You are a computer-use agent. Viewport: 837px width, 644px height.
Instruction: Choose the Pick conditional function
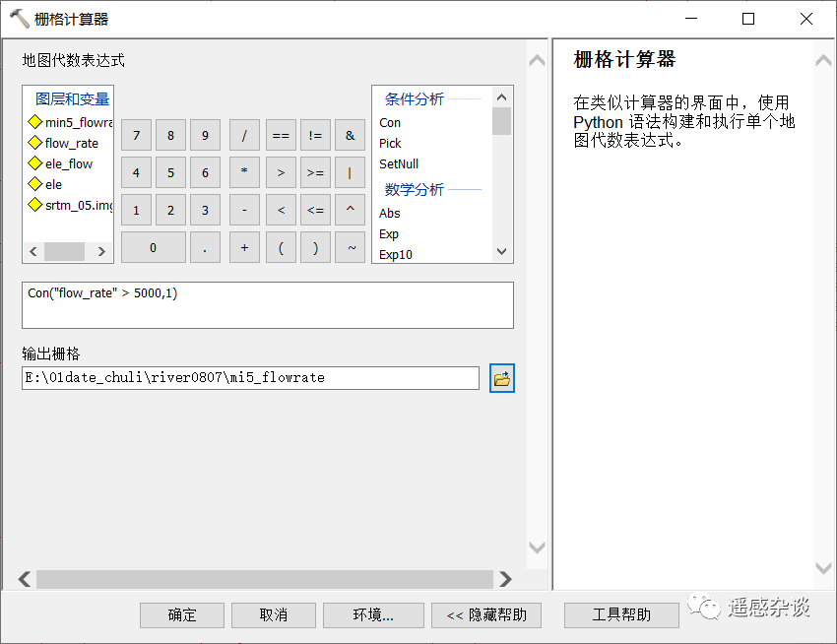[x=390, y=143]
